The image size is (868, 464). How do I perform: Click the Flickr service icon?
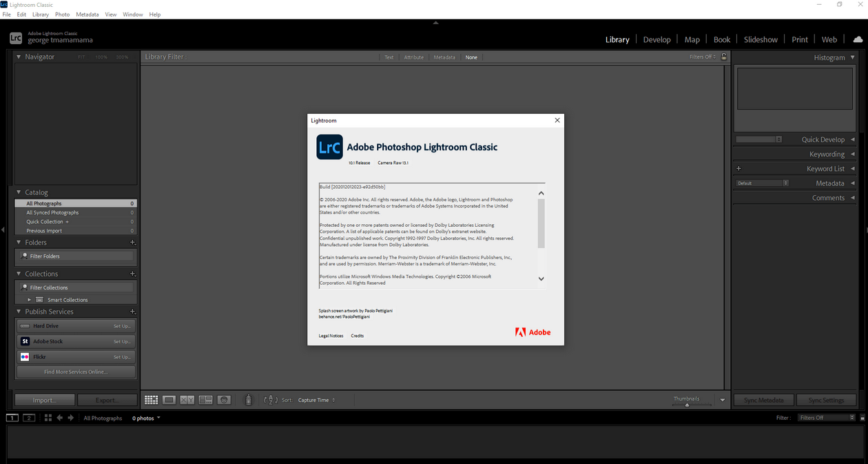click(25, 357)
